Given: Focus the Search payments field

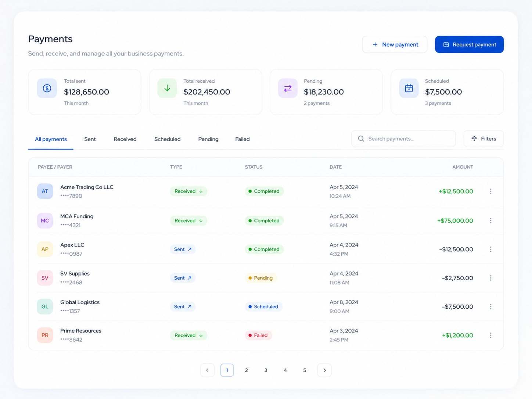Looking at the screenshot, I should tap(403, 139).
